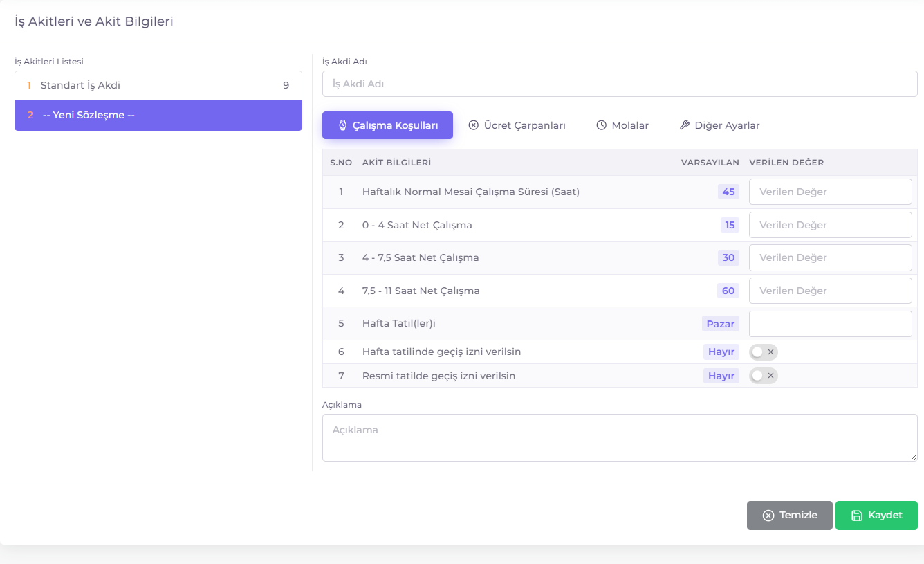Click the İş Akitleri ve Akit Bilgileri title
The image size is (924, 564).
[x=94, y=21]
